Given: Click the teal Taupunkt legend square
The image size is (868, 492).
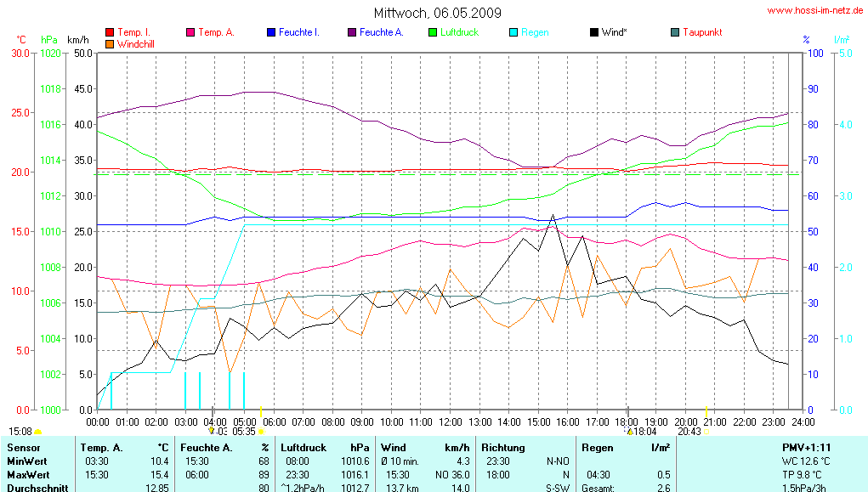Looking at the screenshot, I should [674, 32].
